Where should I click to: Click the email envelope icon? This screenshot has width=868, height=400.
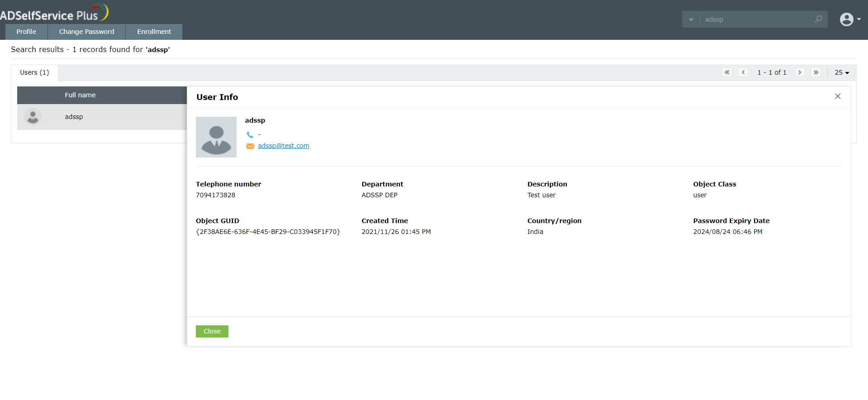click(250, 146)
